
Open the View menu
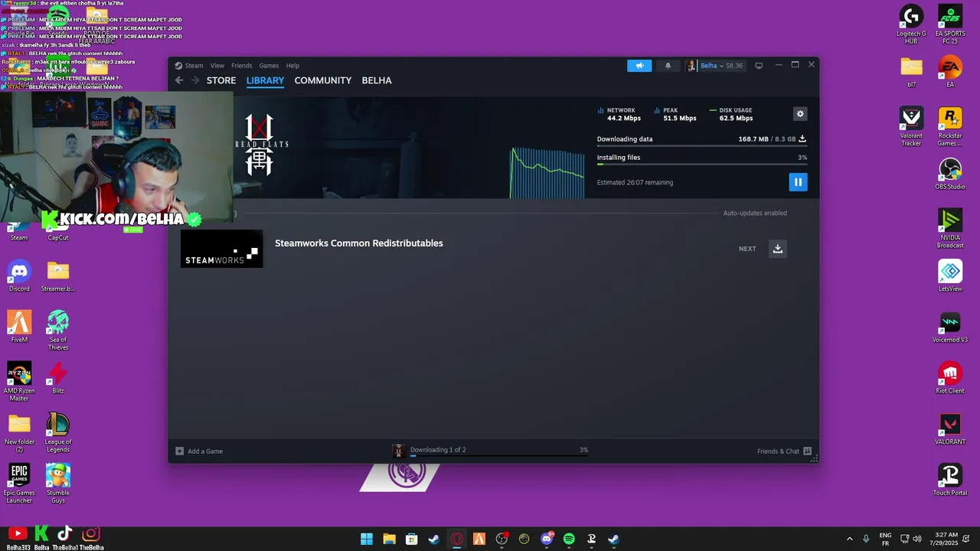(x=217, y=66)
